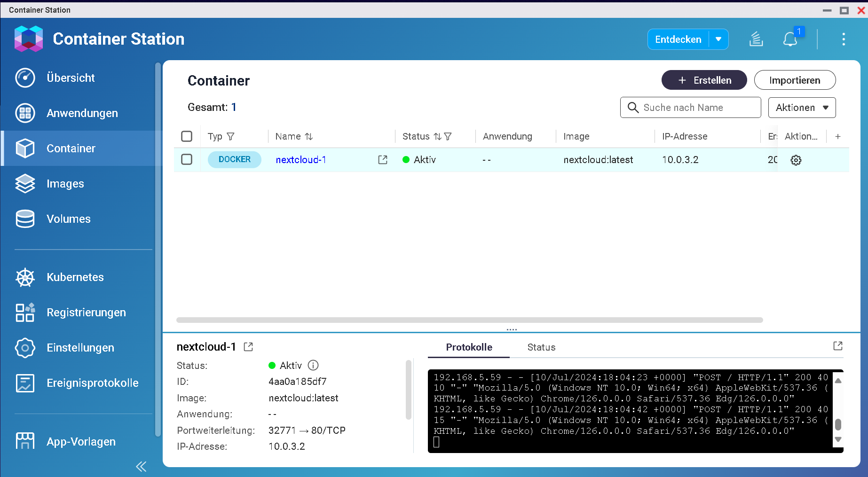Click the Importieren button

tap(795, 80)
